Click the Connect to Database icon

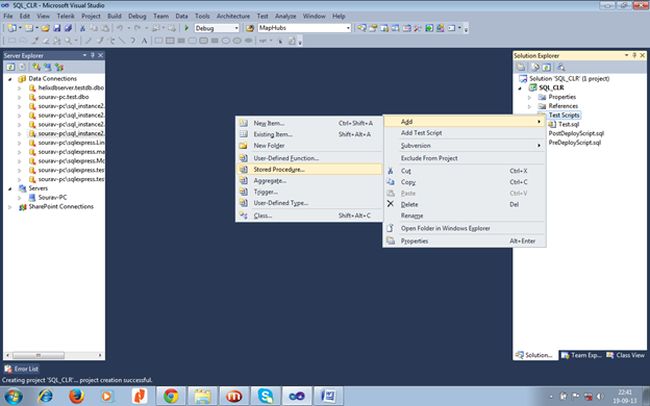pos(36,67)
